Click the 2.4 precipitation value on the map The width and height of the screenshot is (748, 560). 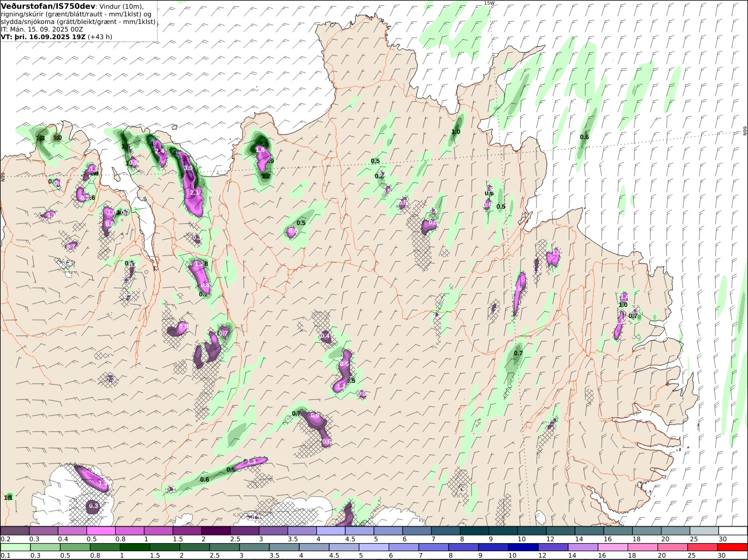(x=160, y=151)
